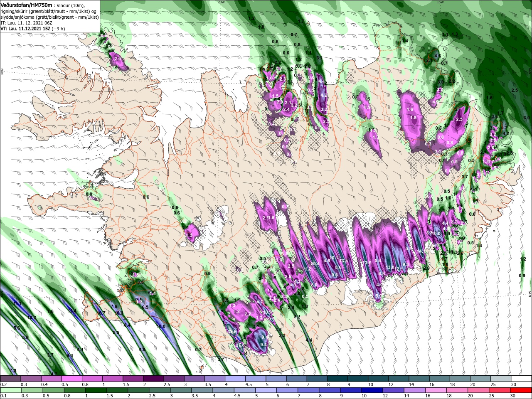532x399 pixels.
Task: Click the 2.0 value over the Westfjords snow patch
Action: 117,59
